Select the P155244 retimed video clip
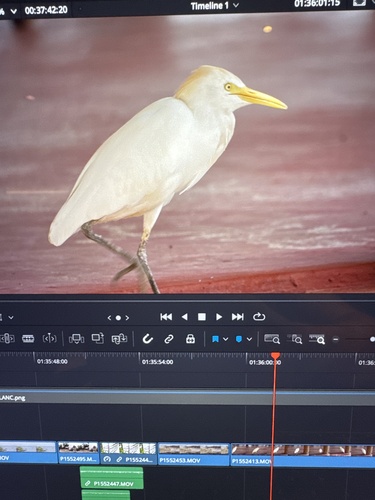 click(x=128, y=453)
